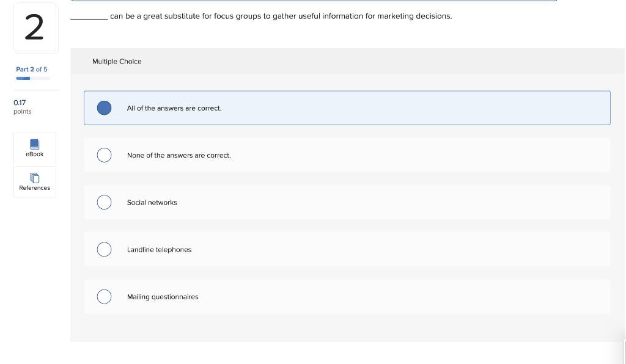Select the 'All of the answers are correct' radio button
This screenshot has height=364, width=626.
point(105,108)
